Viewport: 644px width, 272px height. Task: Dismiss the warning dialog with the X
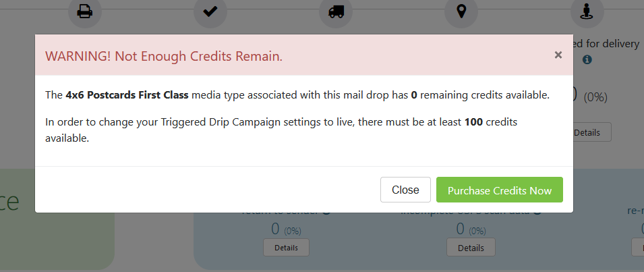tap(558, 55)
